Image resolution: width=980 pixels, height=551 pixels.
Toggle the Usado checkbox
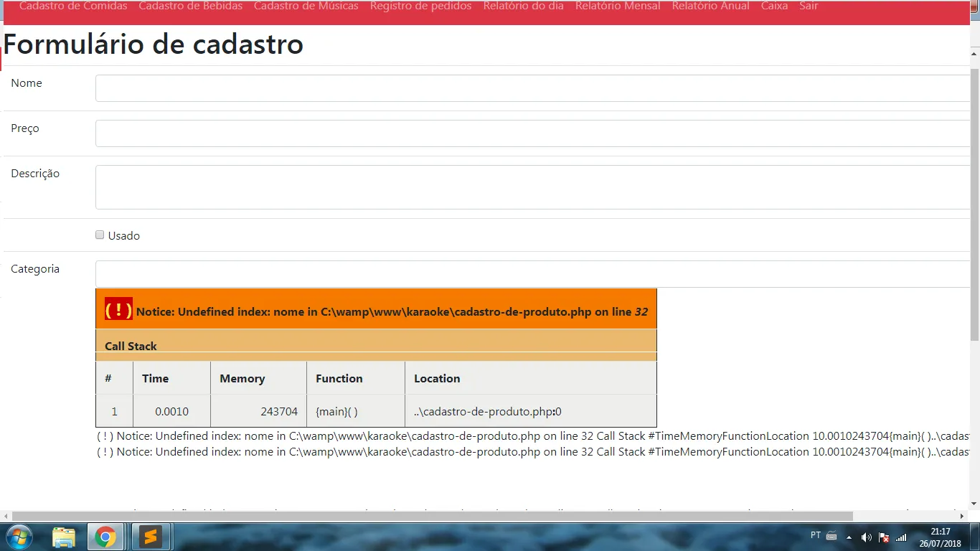[100, 235]
